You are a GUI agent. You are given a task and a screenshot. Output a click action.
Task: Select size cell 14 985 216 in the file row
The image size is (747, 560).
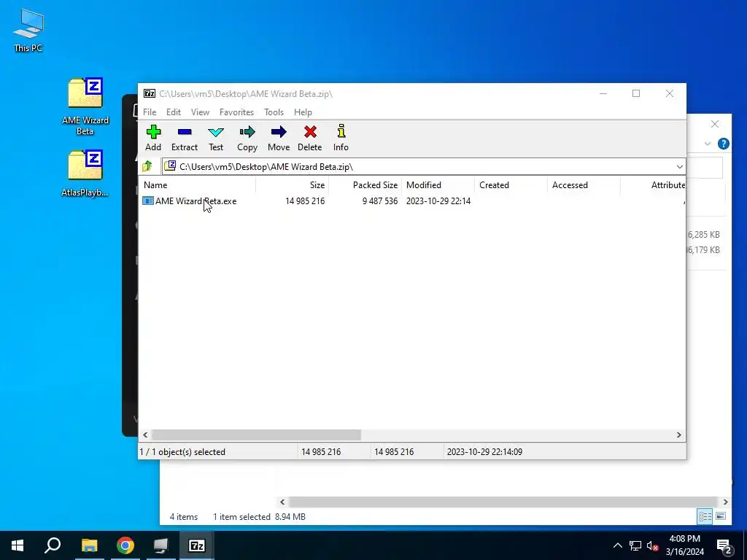click(x=305, y=201)
